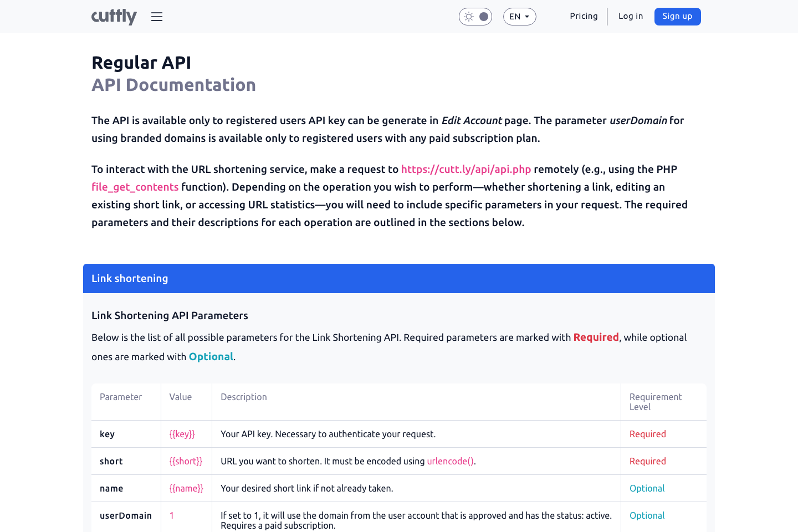Image resolution: width=798 pixels, height=532 pixels.
Task: Click the {{short}} placeholder value
Action: (186, 461)
